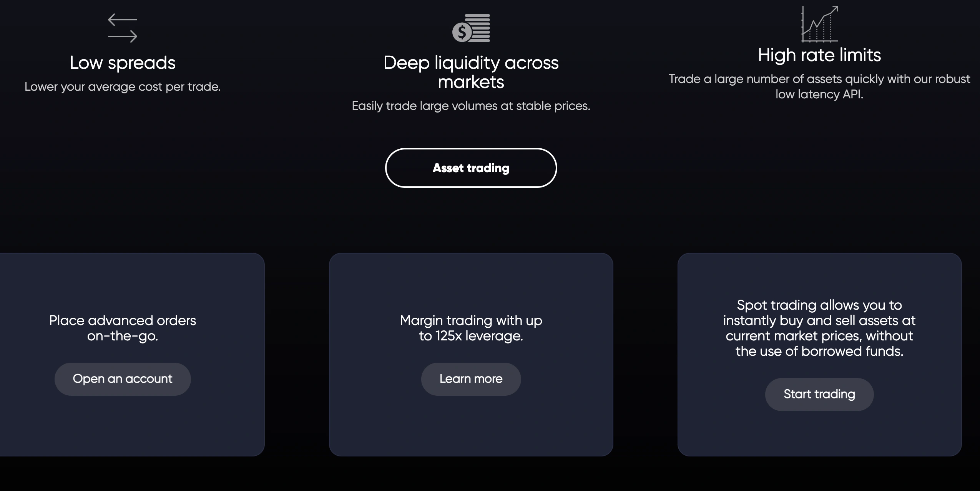Click the dollar coin liquidity icon

(471, 28)
